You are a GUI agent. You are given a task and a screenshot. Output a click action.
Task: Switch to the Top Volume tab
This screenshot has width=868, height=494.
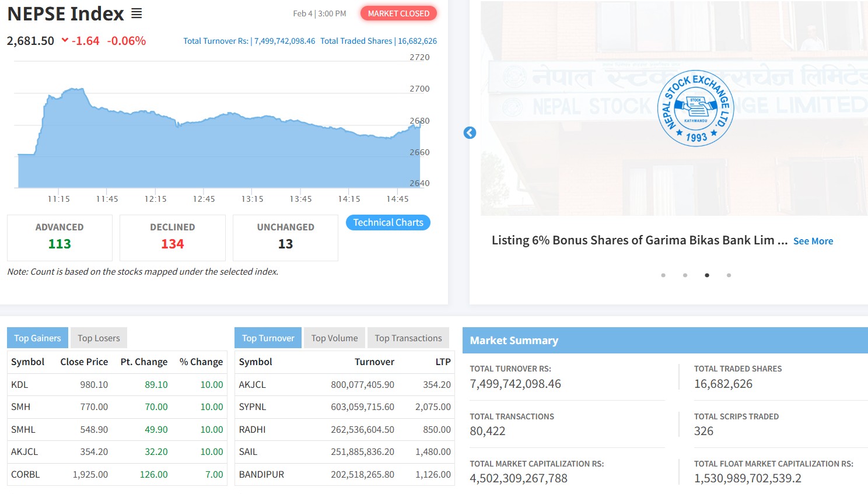tap(334, 338)
